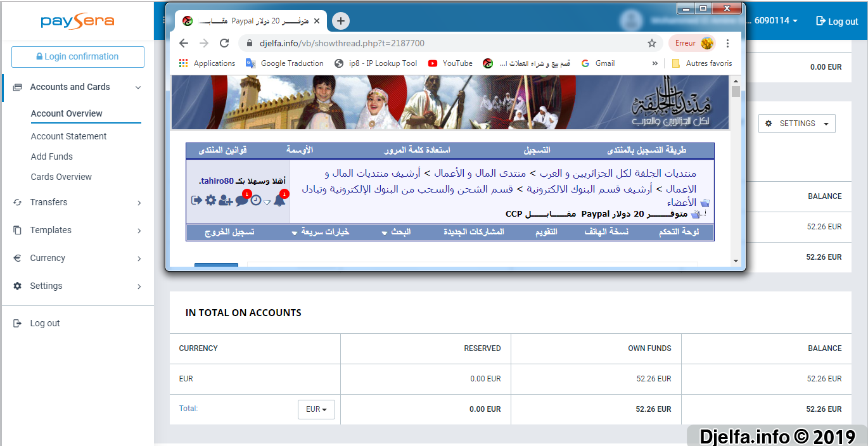The height and width of the screenshot is (446, 868).
Task: Click the sidebar Settings gear icon
Action: point(18,286)
